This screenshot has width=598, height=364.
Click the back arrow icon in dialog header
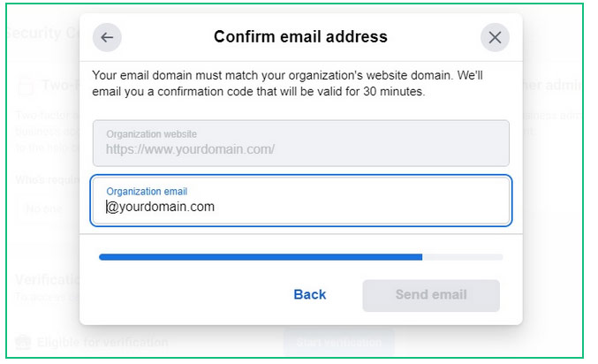click(x=107, y=37)
